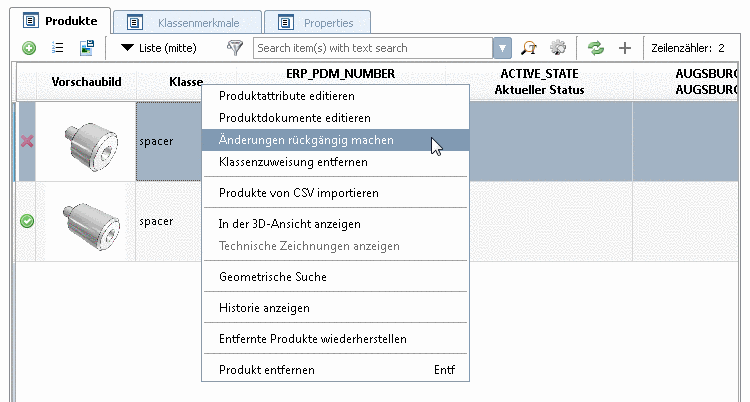750x402 pixels.
Task: Click the list view icon in toolbar
Action: (57, 47)
